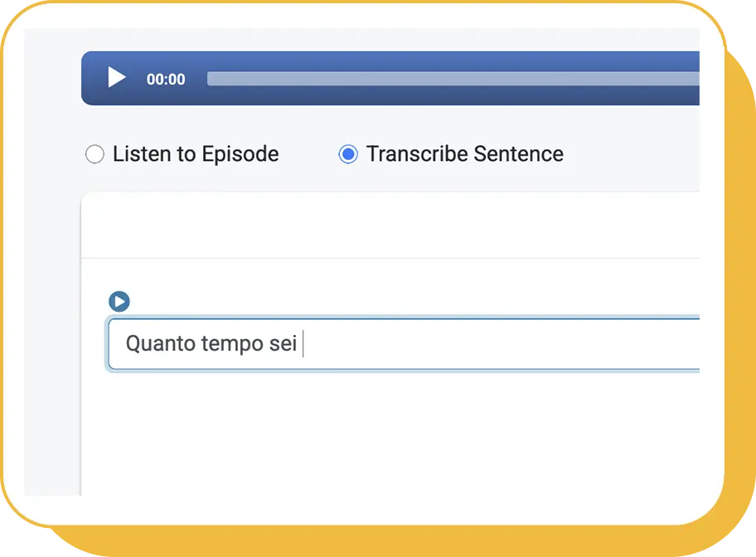Viewport: 756px width, 557px height.
Task: Place cursor on the word "Quanto"
Action: tap(160, 344)
